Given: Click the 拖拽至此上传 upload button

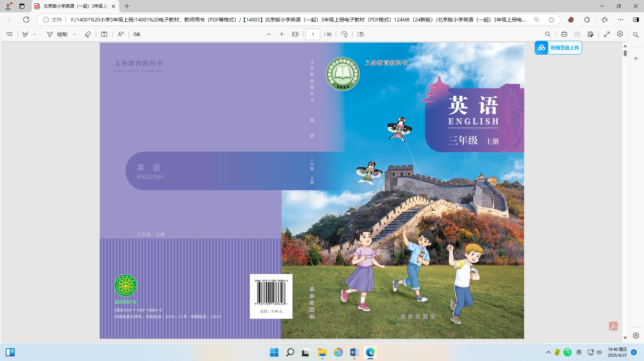Looking at the screenshot, I should pyautogui.click(x=558, y=48).
